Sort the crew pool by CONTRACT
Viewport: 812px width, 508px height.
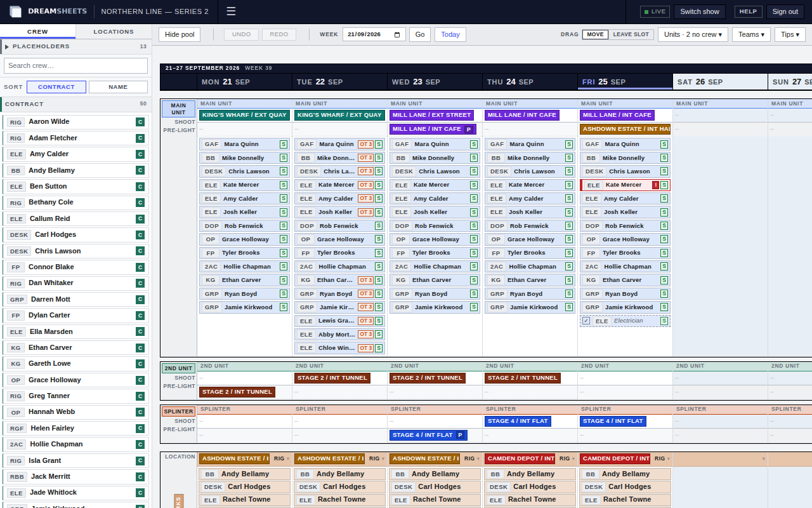(56, 87)
